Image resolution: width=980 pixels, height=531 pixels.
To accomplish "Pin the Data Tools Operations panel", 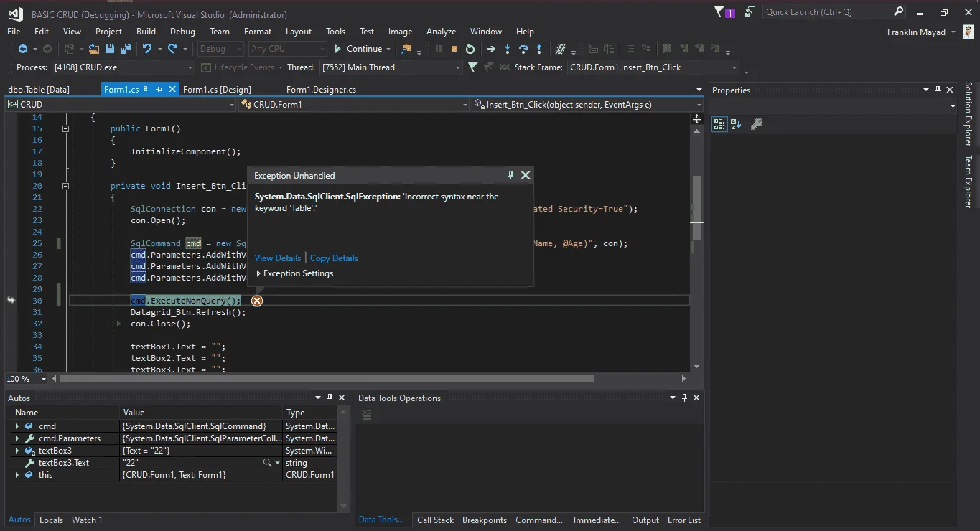I will click(x=684, y=398).
